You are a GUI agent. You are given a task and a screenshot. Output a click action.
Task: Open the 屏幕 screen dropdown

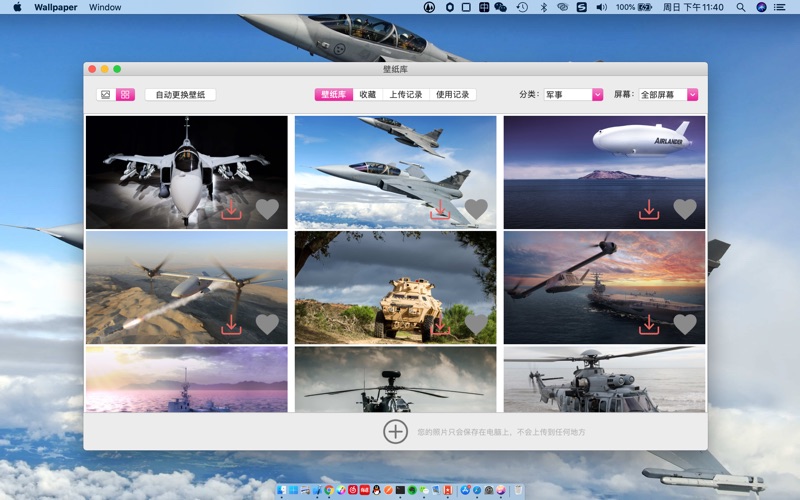[x=668, y=94]
